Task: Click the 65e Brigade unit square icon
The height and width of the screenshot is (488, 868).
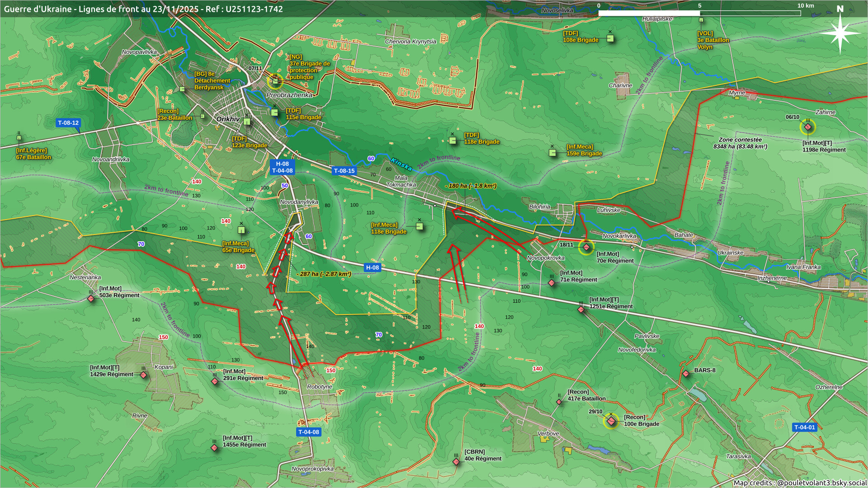Action: 241,230
